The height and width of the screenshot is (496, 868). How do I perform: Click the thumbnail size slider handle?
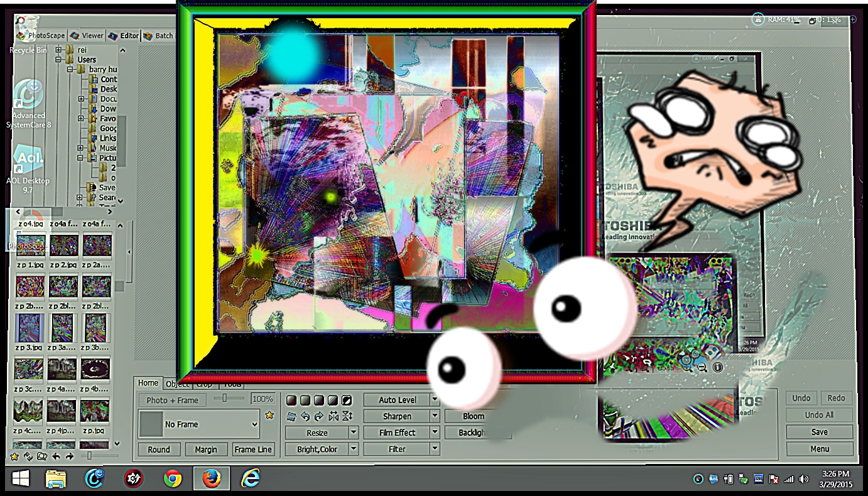coord(90,456)
